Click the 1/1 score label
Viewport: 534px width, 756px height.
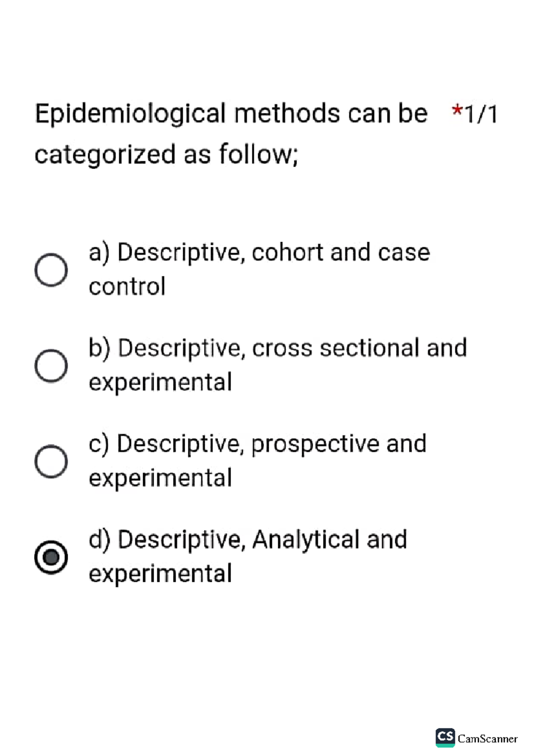pos(481,114)
